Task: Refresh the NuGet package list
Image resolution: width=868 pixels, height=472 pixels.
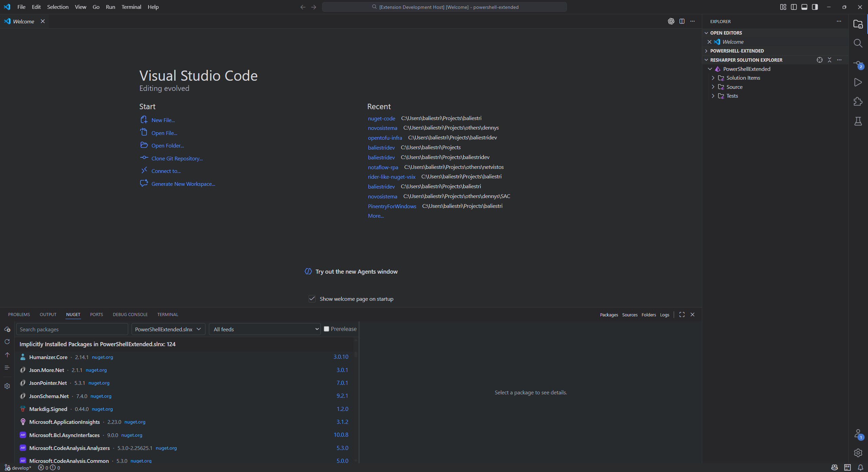Action: 7,342
